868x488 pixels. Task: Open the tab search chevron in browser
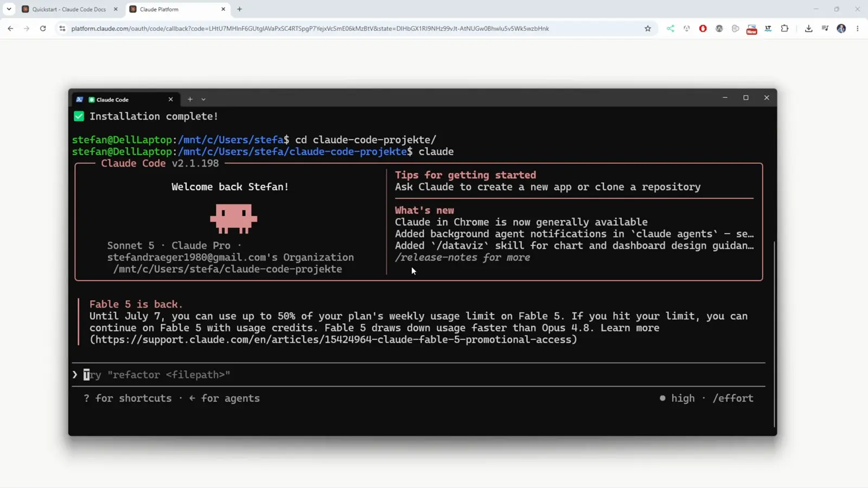pos(9,9)
